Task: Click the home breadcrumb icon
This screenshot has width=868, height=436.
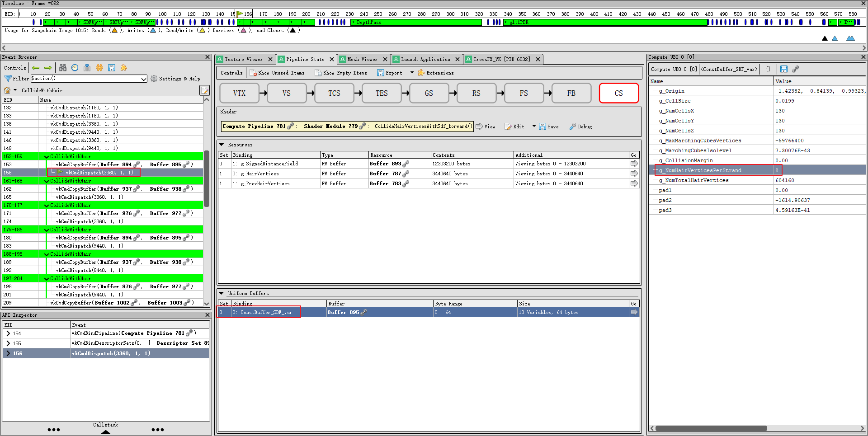Action: click(7, 90)
